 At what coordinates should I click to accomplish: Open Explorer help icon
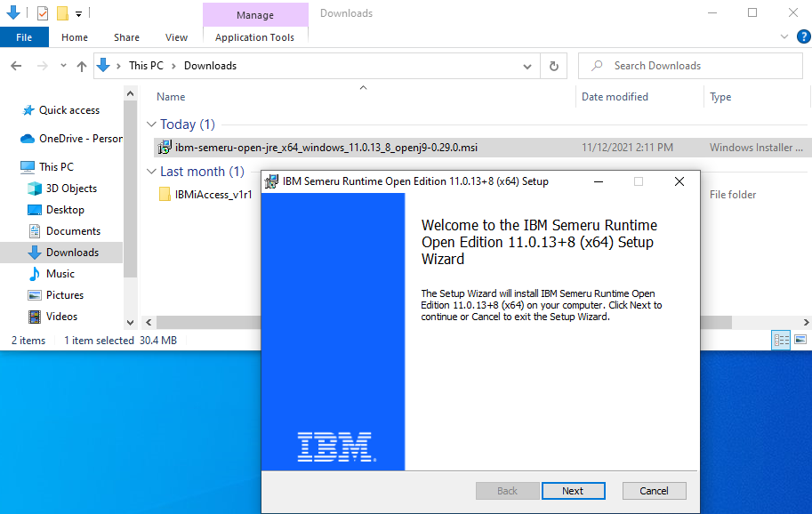click(803, 36)
